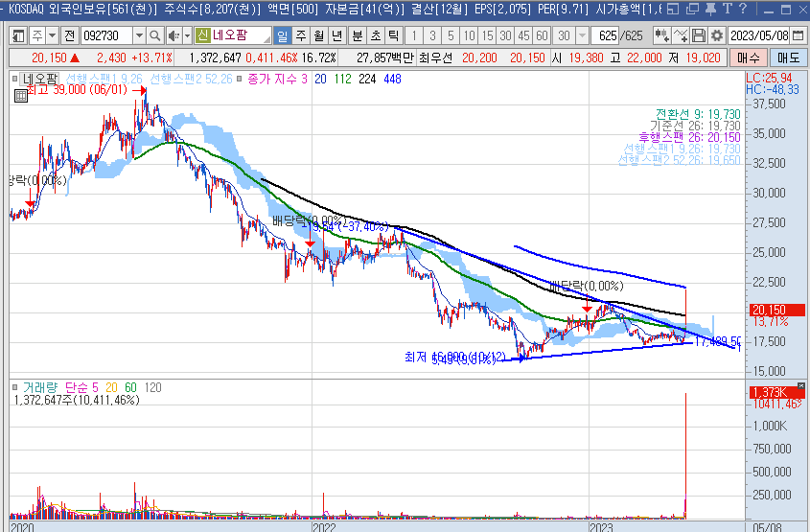Image resolution: width=810 pixels, height=532 pixels.
Task: Open the 네오팜 stock name selector
Action: pos(234,35)
